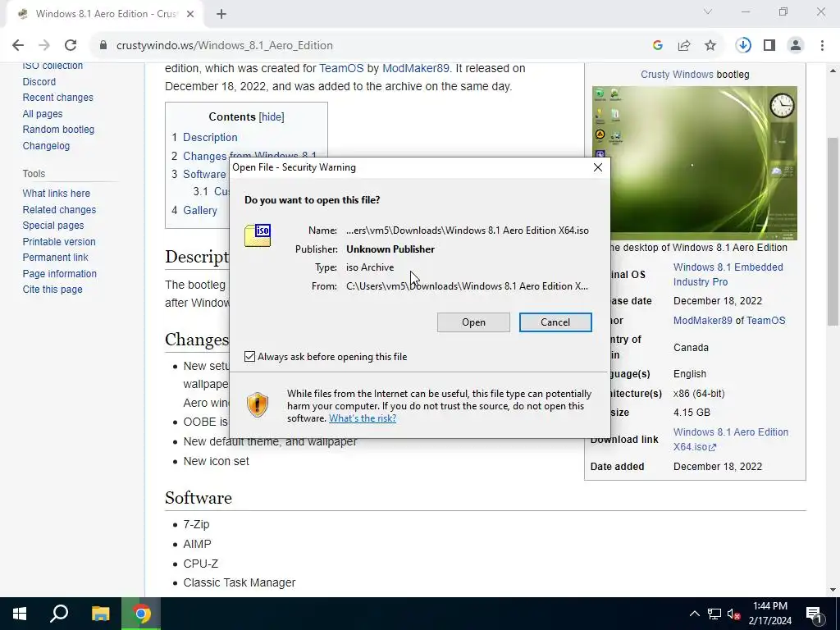Image resolution: width=840 pixels, height=630 pixels.
Task: Open Page information link
Action: coord(59,274)
